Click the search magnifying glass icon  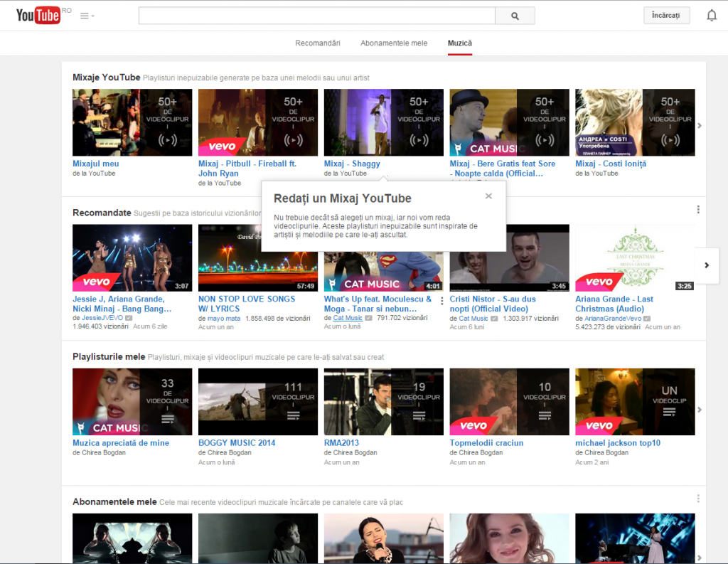point(514,15)
